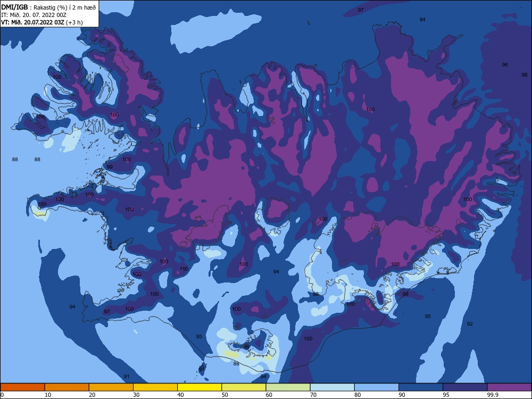The image size is (532, 399).
Task: Click the legend scale label '20'
Action: point(92,395)
